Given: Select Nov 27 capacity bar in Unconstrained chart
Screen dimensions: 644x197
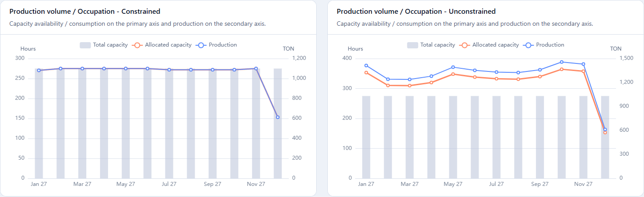Looking at the screenshot, I should [x=584, y=137].
